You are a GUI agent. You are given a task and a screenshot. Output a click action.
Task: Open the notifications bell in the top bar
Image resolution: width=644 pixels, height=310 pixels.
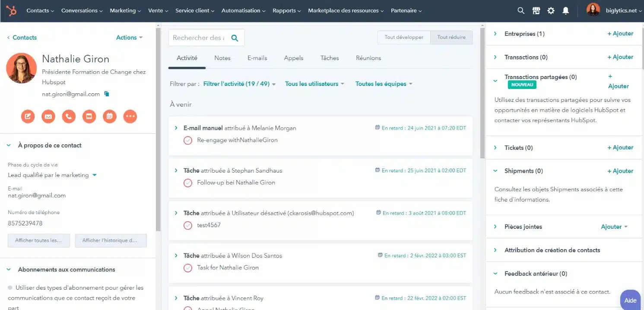565,11
